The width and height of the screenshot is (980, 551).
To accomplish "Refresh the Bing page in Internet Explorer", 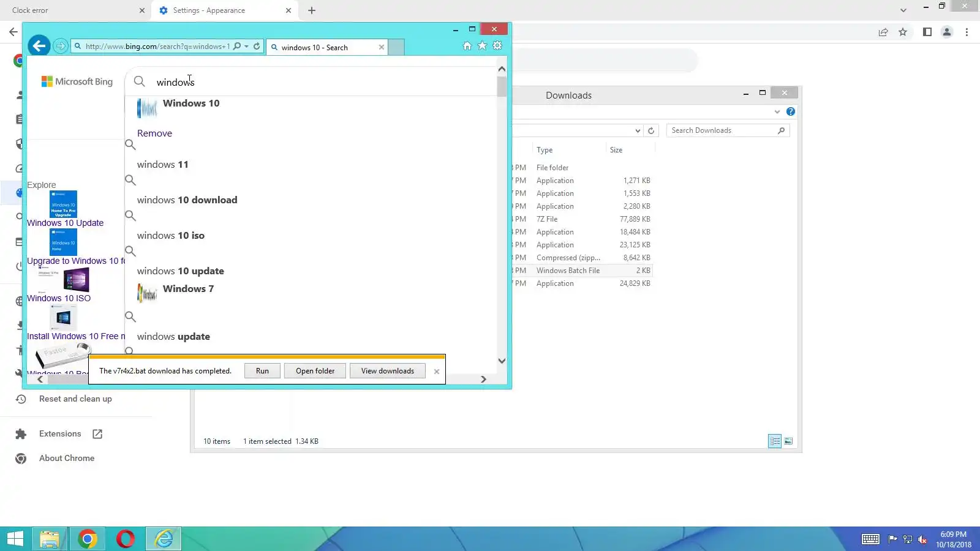I will pyautogui.click(x=257, y=47).
